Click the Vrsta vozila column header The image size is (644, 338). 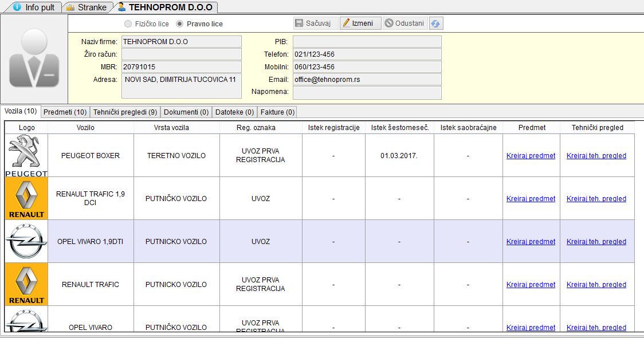[x=176, y=128]
